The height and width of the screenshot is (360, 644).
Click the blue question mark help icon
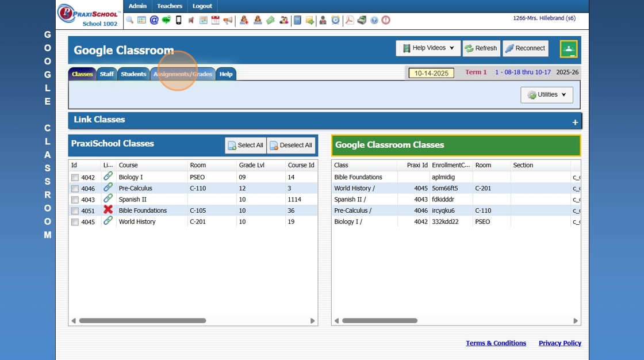pyautogui.click(x=374, y=20)
